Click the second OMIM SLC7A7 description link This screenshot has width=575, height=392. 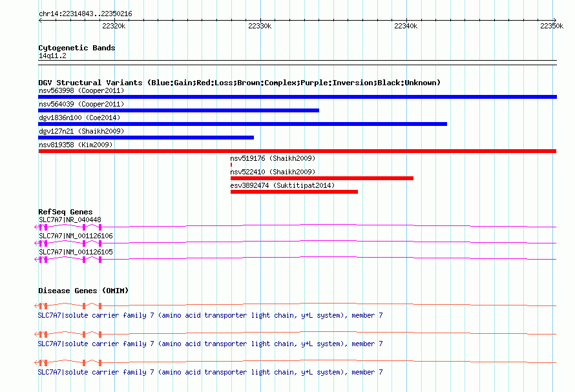click(x=210, y=344)
